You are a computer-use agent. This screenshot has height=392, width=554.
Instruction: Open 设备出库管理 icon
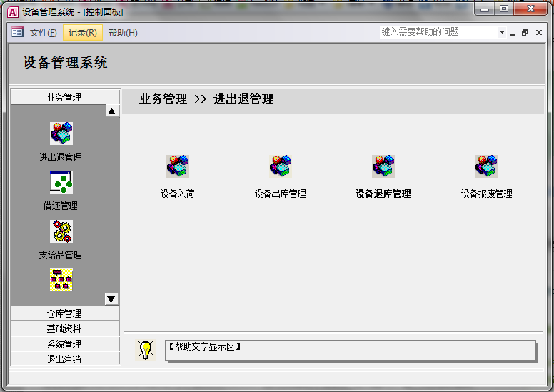pyautogui.click(x=281, y=166)
